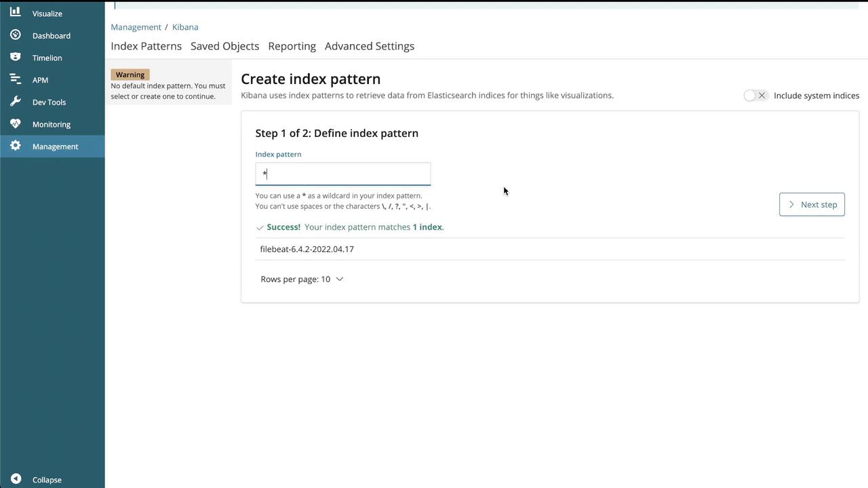Open APM using its sidebar icon
Screen dimensions: 868x488
15,79
